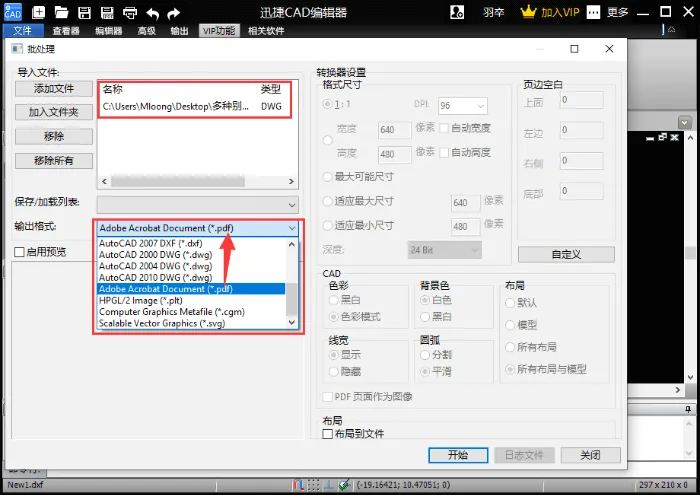The width and height of the screenshot is (700, 495).
Task: Open the 24 Bit depth dropdown
Action: tap(444, 250)
